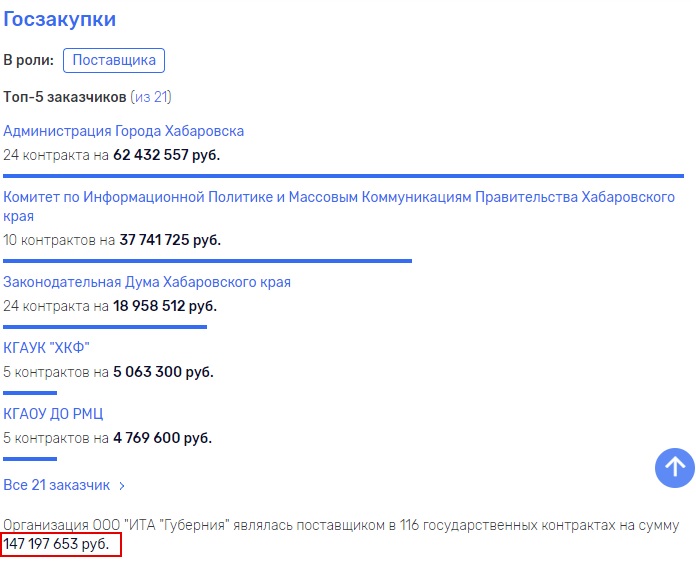The width and height of the screenshot is (696, 561).
Task: Click the amount 5 063 300 руб.
Action: pyautogui.click(x=163, y=372)
